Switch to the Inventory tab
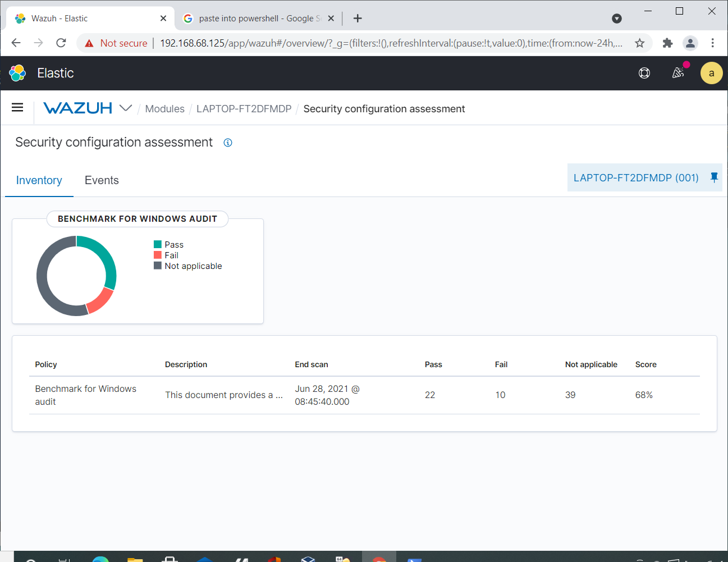Screen dimensions: 728x562 [39, 180]
